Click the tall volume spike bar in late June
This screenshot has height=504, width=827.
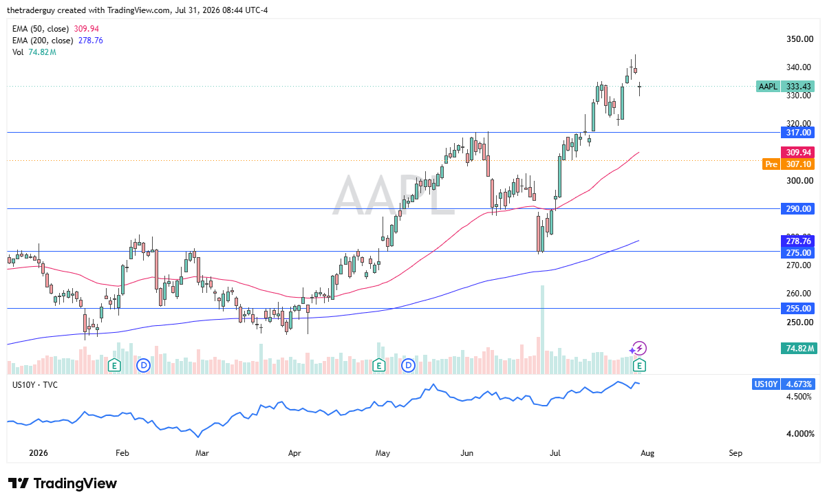pyautogui.click(x=542, y=329)
